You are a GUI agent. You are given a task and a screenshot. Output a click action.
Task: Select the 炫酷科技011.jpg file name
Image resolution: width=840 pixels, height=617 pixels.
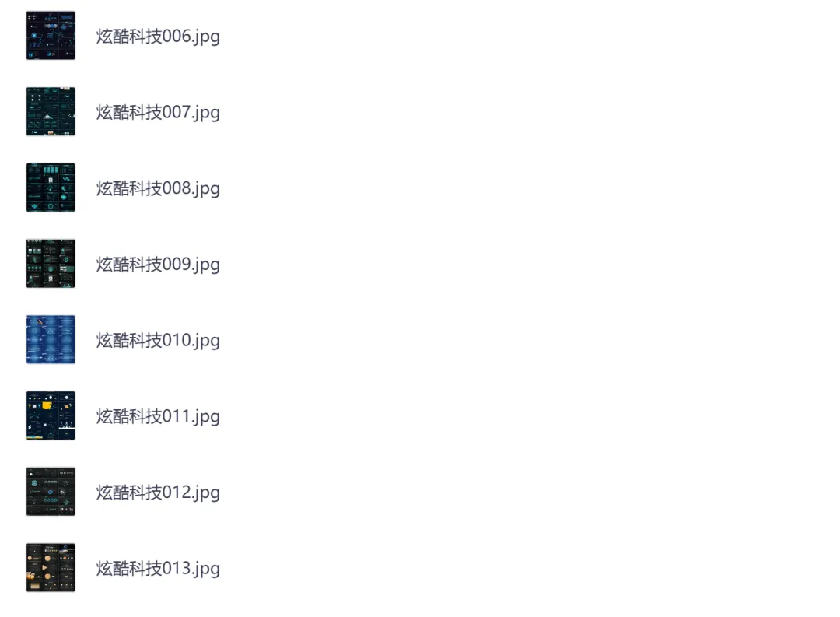[x=158, y=416]
